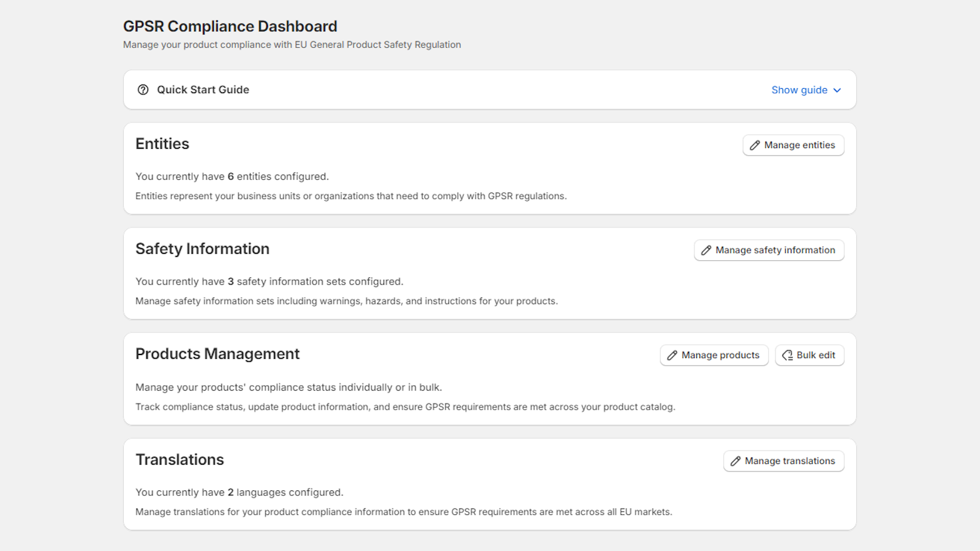
Task: Open the Manage products button label
Action: 720,355
